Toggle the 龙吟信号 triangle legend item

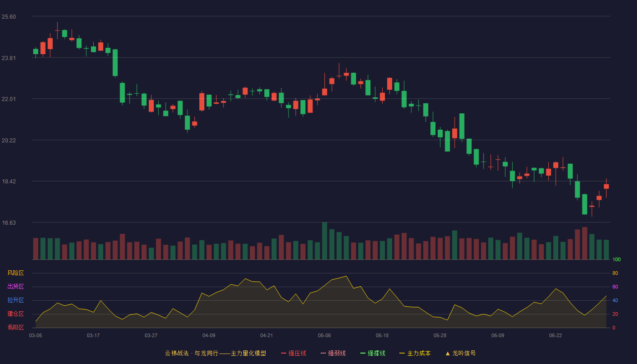pos(460,353)
